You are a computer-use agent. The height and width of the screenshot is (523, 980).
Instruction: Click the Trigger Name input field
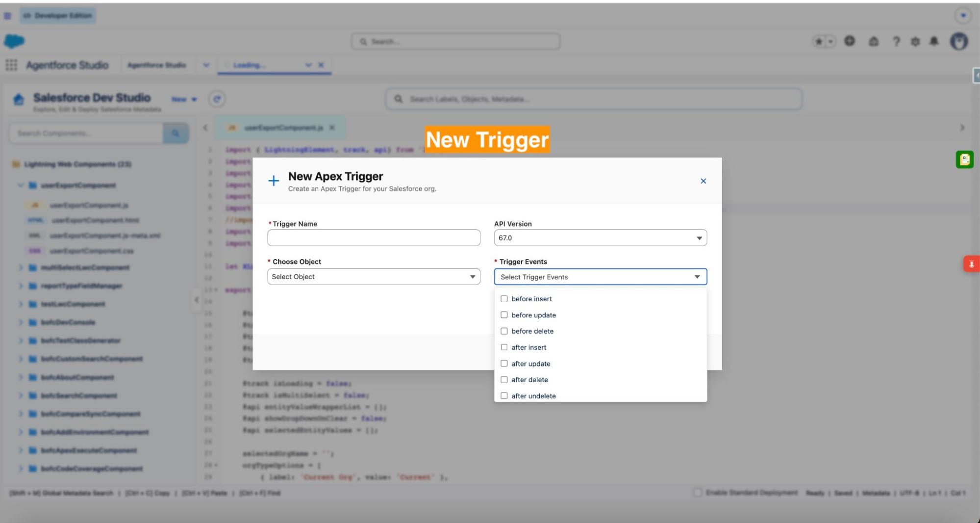pos(374,238)
